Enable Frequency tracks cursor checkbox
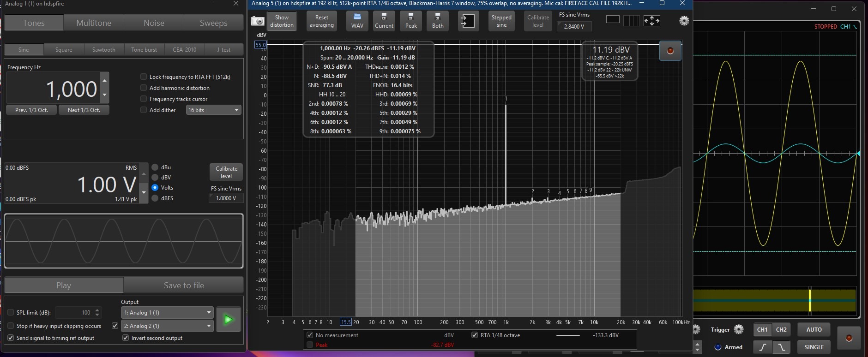The height and width of the screenshot is (357, 868). pyautogui.click(x=144, y=99)
